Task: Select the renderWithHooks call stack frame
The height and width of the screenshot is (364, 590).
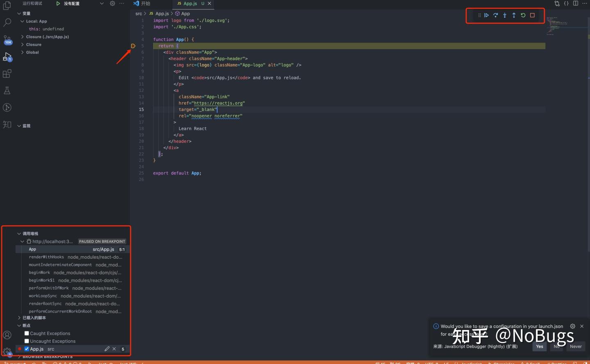Action: 46,257
